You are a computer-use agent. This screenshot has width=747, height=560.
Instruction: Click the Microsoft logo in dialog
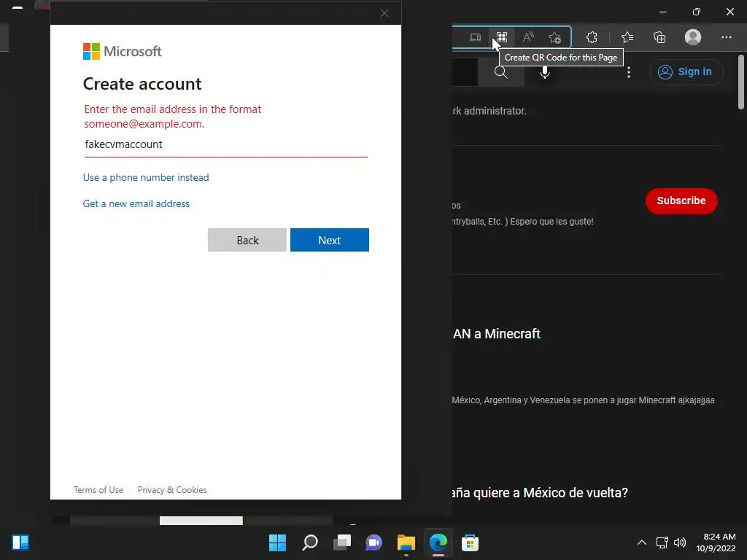[123, 51]
